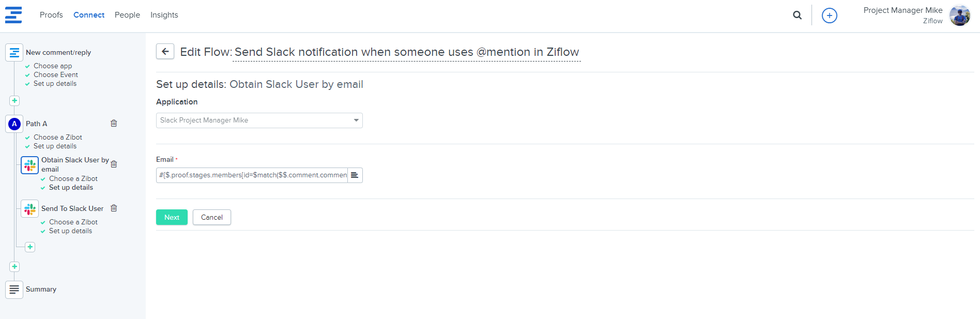
Task: Click the circled plus create icon
Action: tap(829, 16)
